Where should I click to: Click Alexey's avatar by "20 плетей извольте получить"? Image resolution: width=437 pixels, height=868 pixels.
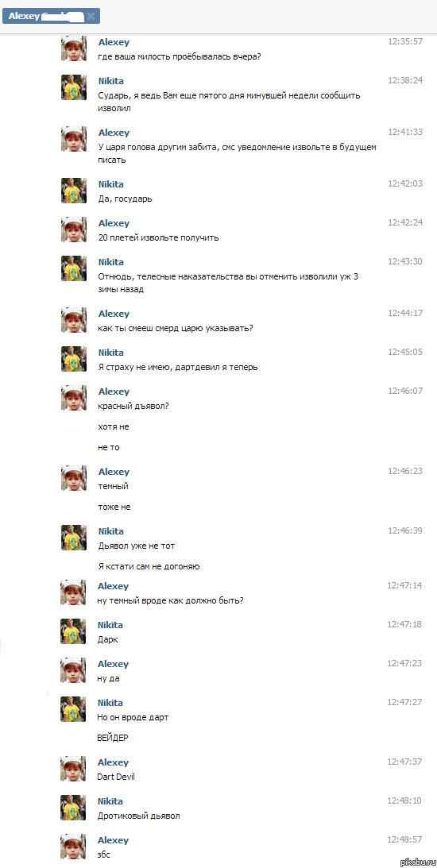coord(74,230)
